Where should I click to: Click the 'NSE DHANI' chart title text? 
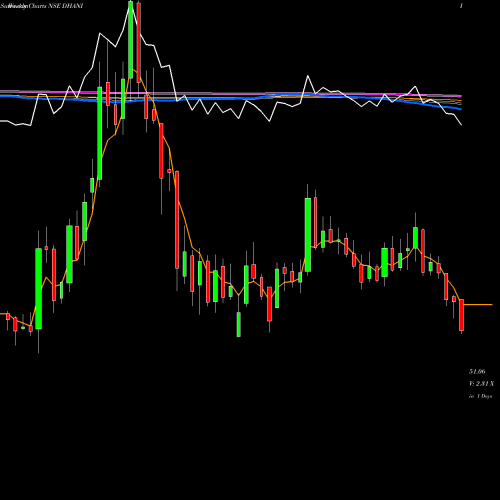pos(66,6)
